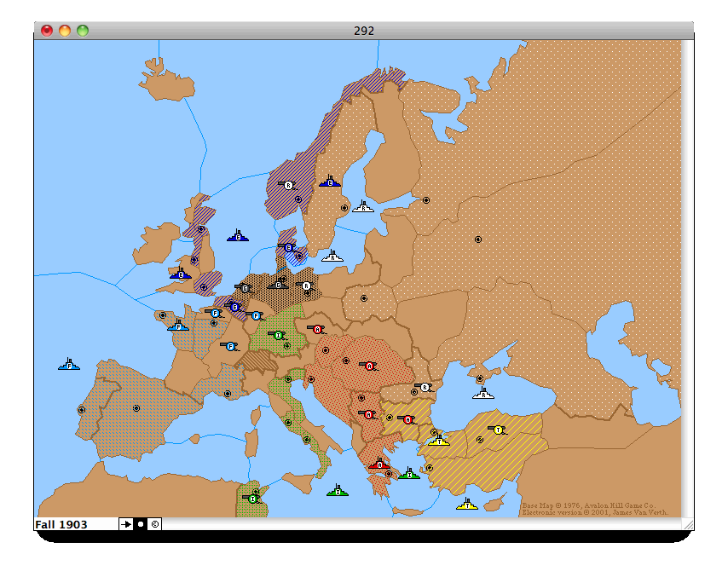Select the Austrian army in Serbia
This screenshot has width=728, height=577.
pyautogui.click(x=368, y=414)
